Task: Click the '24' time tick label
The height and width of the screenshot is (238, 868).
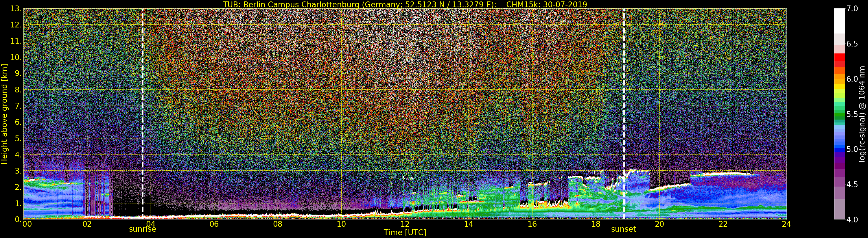Action: tap(786, 224)
